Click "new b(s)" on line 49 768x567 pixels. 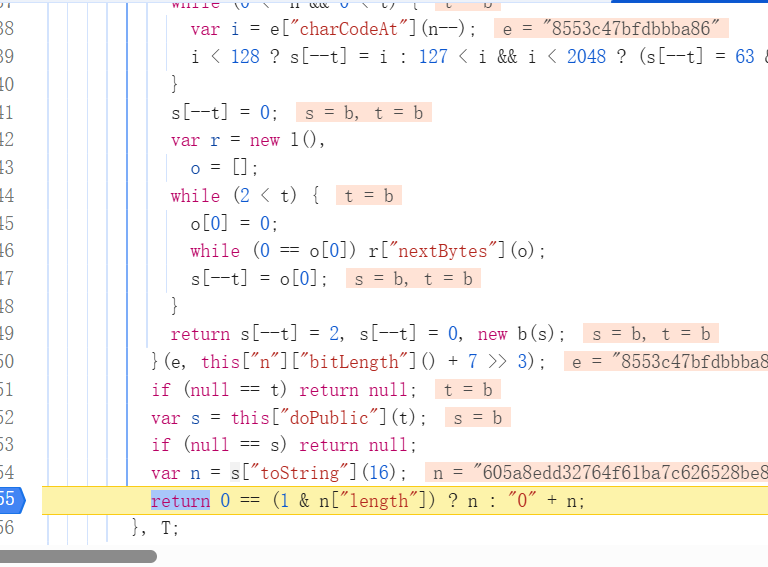pos(516,334)
